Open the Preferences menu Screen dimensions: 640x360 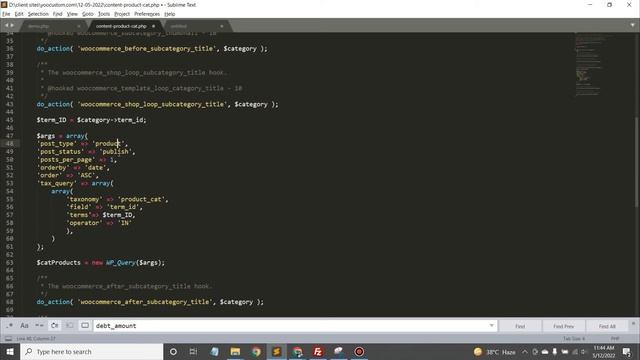click(x=147, y=14)
